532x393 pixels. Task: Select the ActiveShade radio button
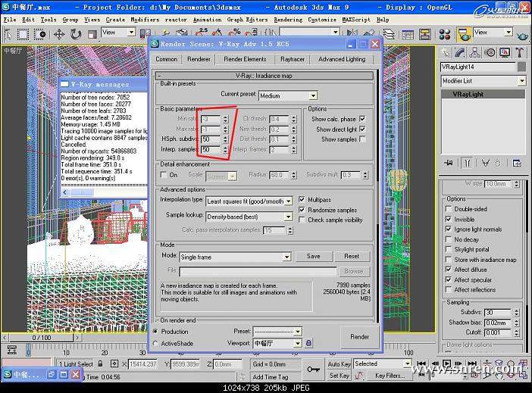(156, 343)
